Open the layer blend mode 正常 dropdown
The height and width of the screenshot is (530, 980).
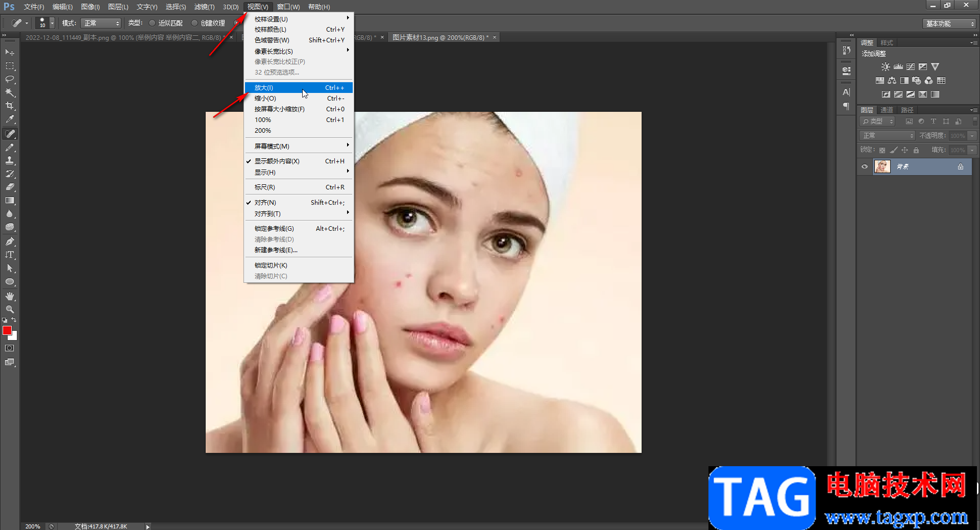(888, 136)
